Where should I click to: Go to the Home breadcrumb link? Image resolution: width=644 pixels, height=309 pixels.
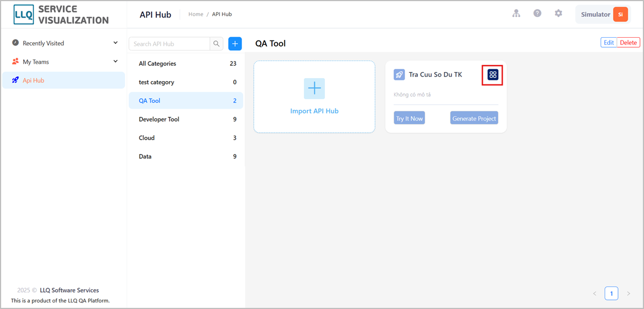196,14
